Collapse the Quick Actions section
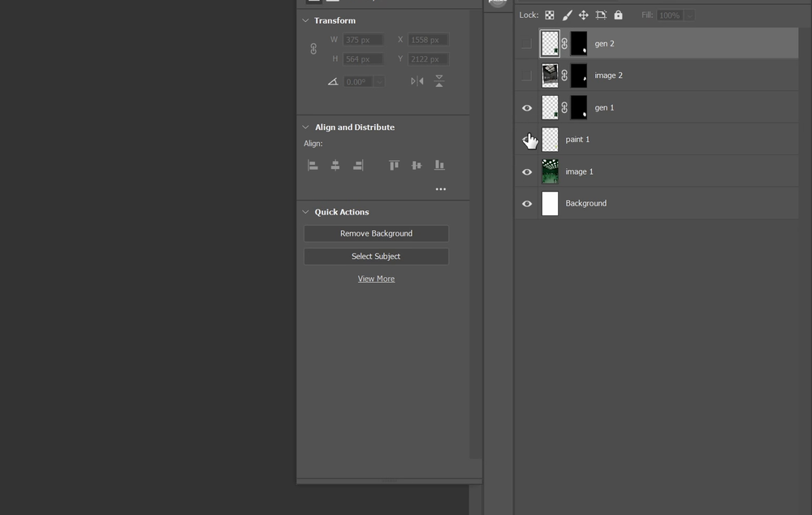812x515 pixels. (x=305, y=212)
